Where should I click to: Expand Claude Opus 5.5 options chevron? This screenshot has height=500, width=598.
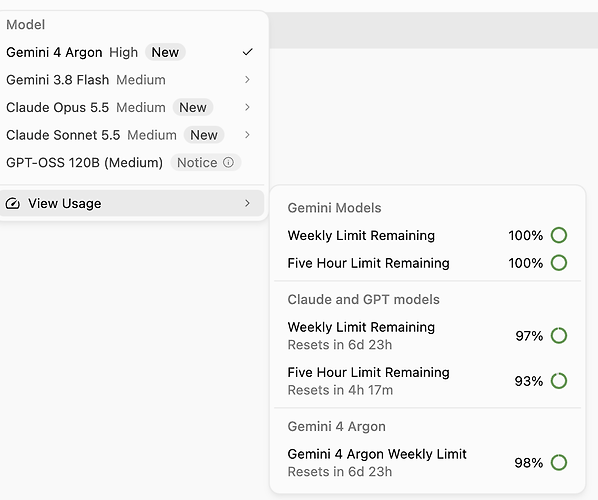point(247,107)
